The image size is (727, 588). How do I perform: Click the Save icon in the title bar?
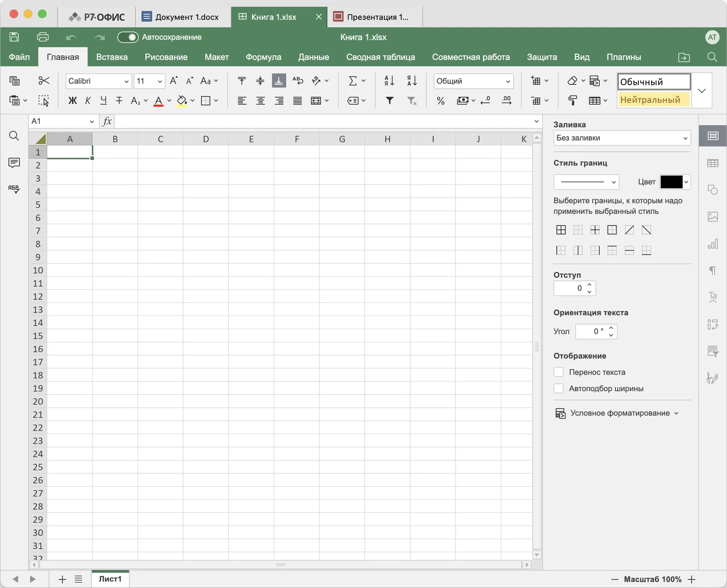tap(14, 37)
